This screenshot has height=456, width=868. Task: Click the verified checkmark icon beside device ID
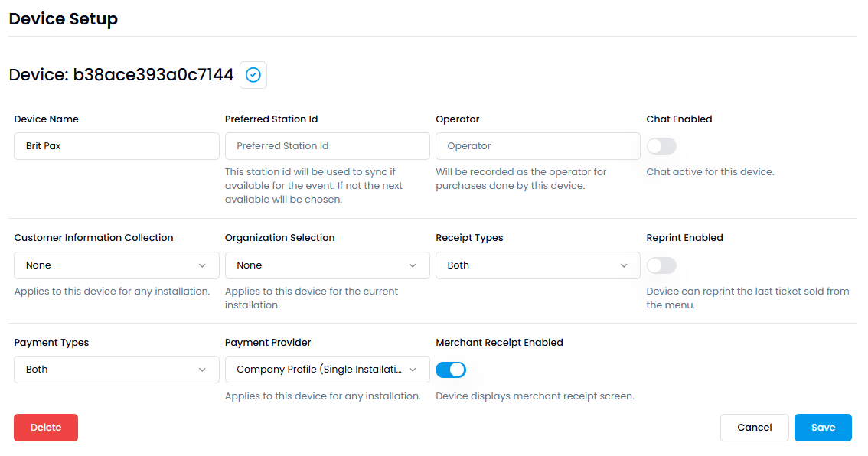coord(253,75)
